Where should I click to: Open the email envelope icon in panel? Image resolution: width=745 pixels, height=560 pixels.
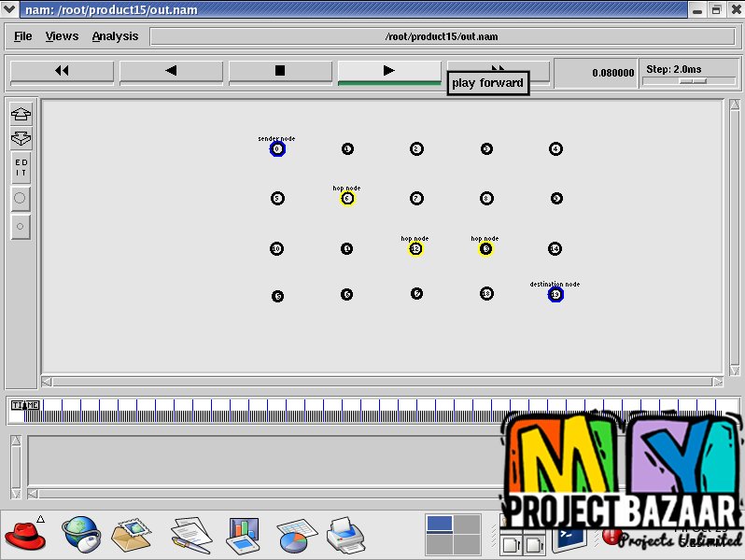tap(133, 535)
